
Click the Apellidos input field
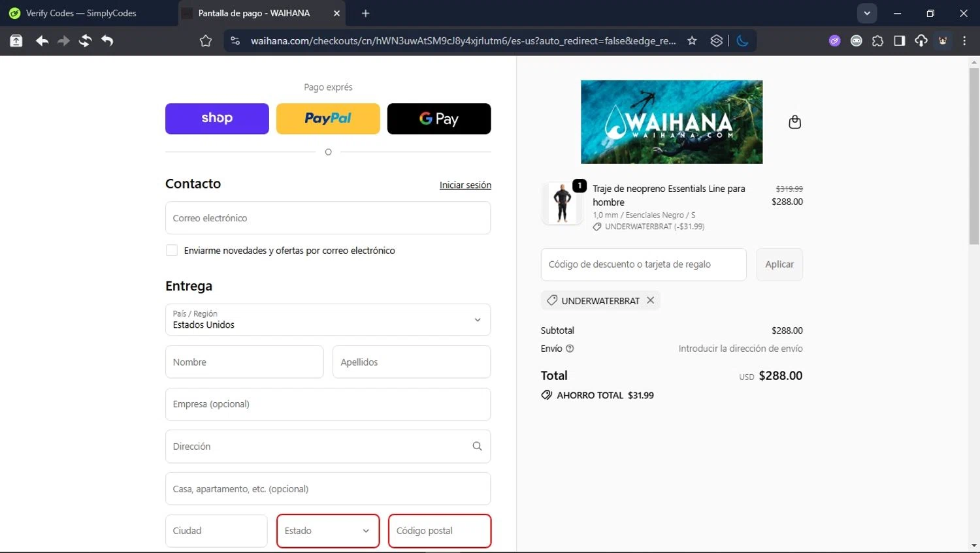click(x=412, y=362)
